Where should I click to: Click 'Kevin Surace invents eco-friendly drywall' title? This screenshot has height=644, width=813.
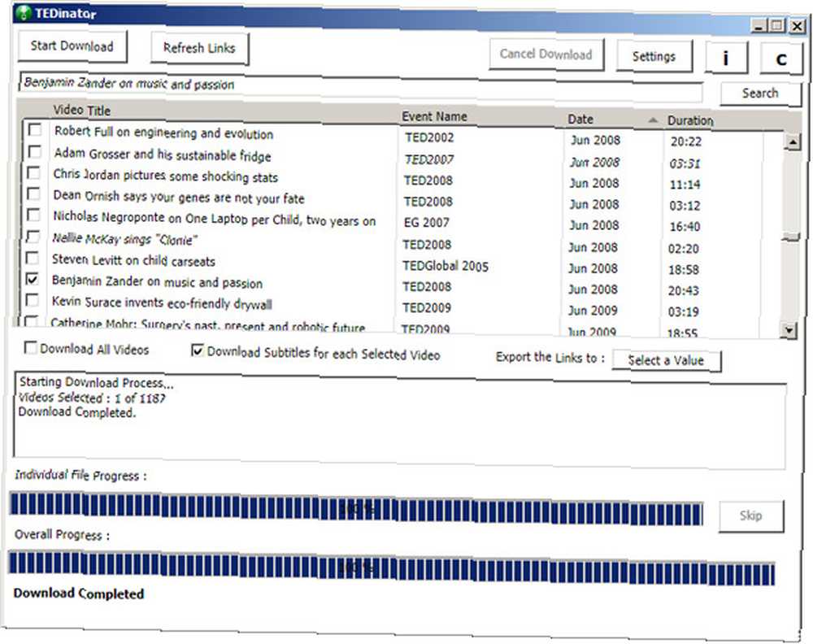click(x=162, y=302)
